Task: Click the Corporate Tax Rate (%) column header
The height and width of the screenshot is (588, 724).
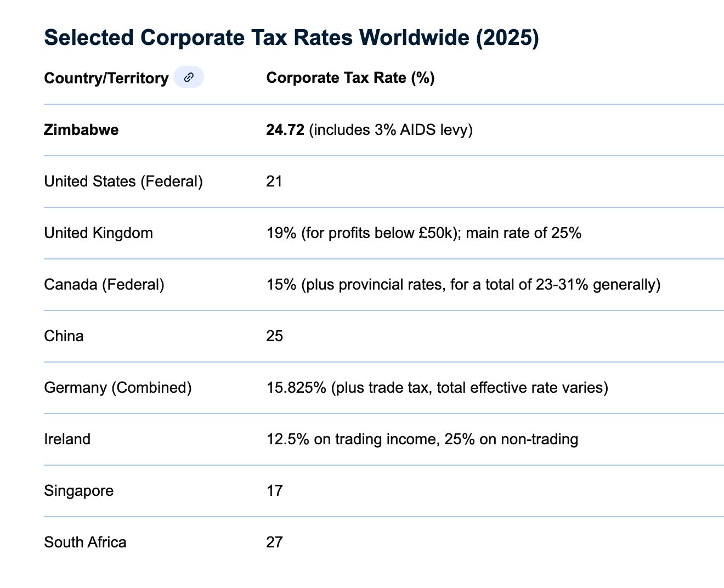Action: click(x=350, y=78)
